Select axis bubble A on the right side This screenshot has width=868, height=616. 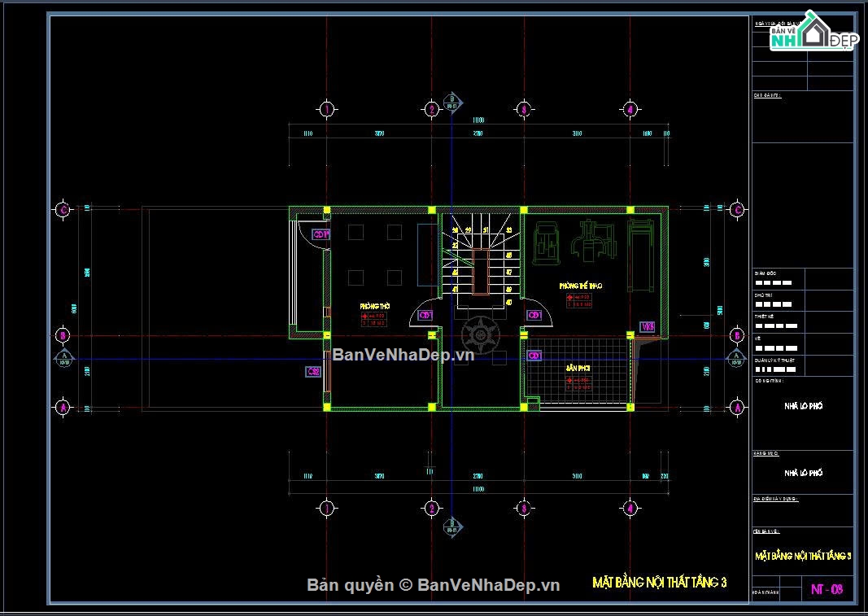pos(737,407)
